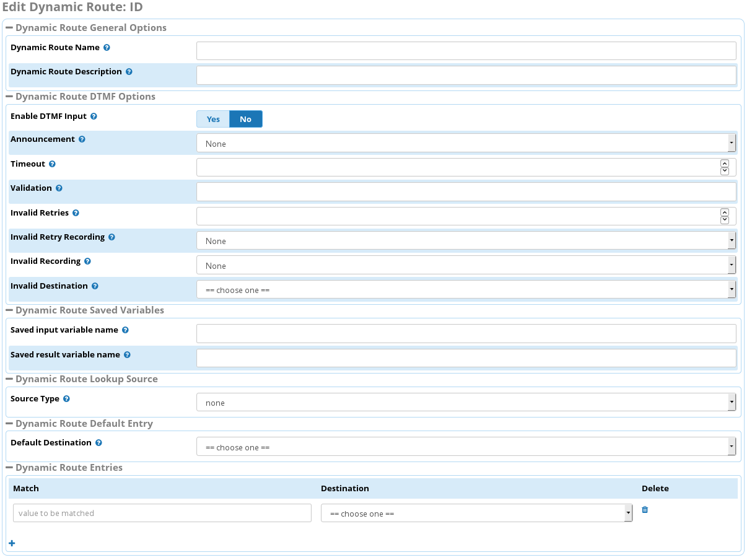This screenshot has height=560, width=752.
Task: Click help icon beside Dynamic Route Name
Action: click(x=107, y=48)
